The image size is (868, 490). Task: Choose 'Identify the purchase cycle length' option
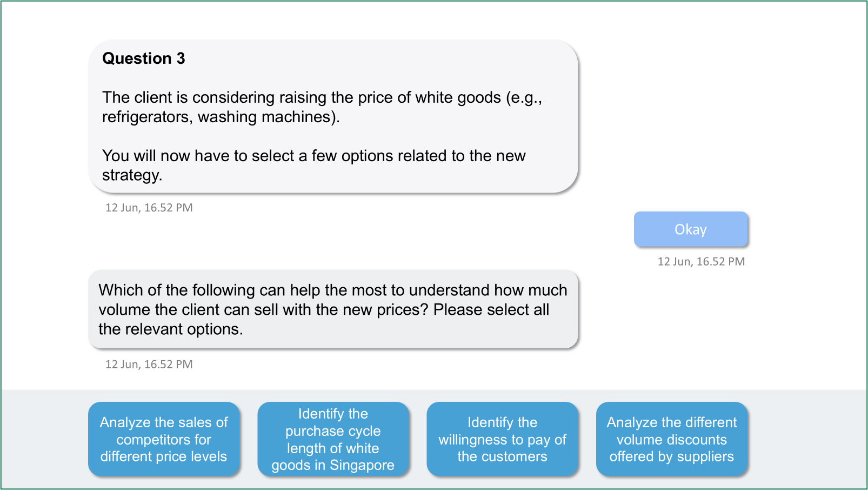(333, 439)
